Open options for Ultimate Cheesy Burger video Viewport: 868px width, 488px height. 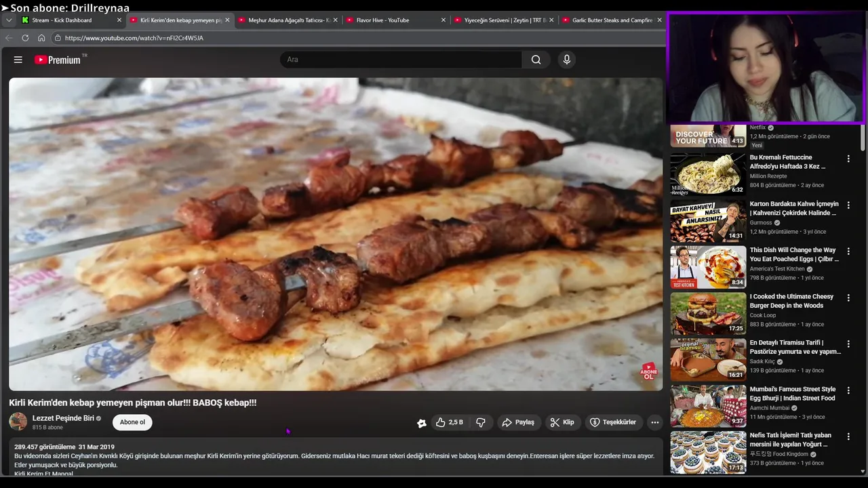848,298
